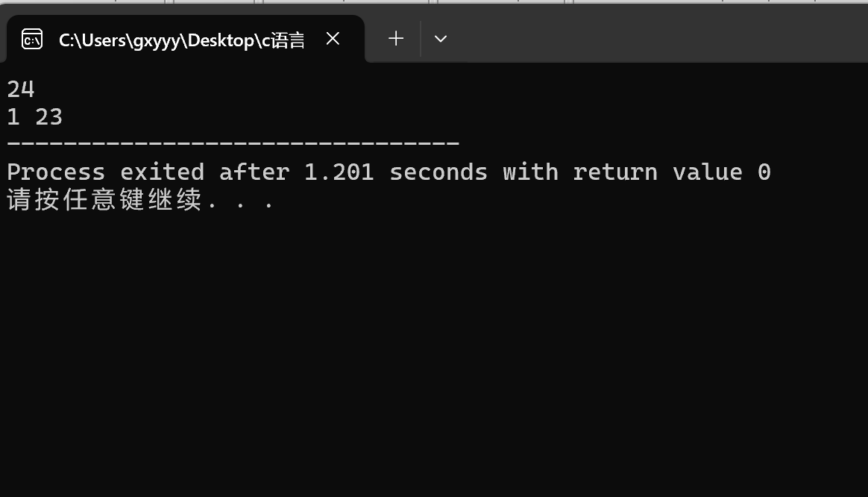Click the 请按任意键继续 prompt text
This screenshot has width=868, height=497.
tap(104, 201)
